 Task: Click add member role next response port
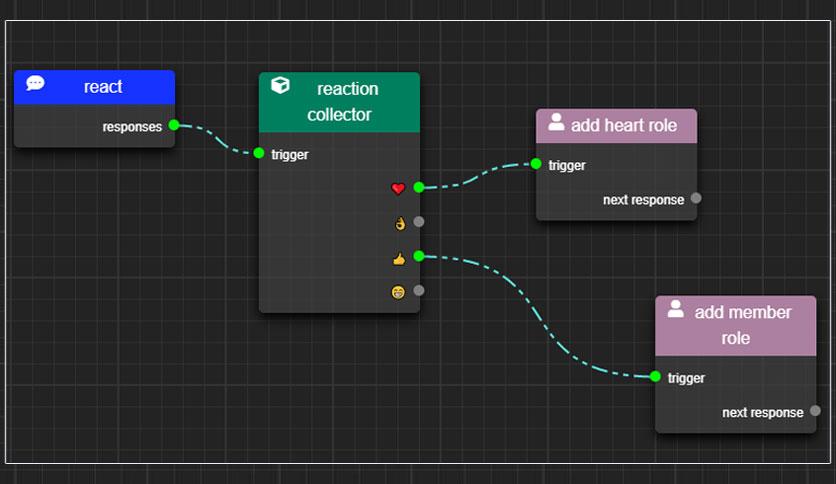pyautogui.click(x=815, y=411)
